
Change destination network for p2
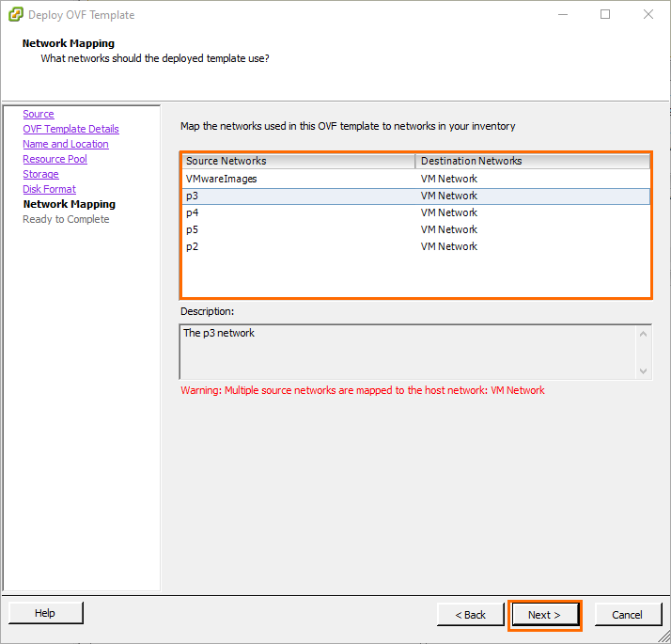coord(531,246)
